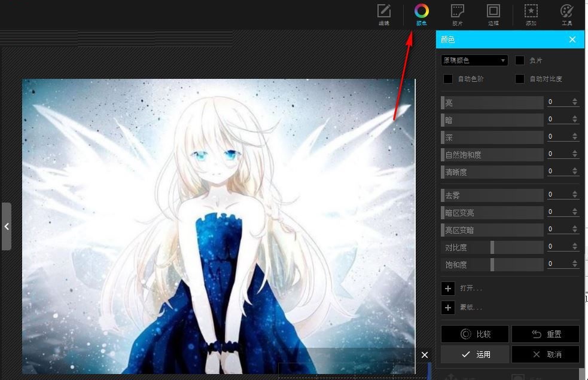Click the 深 depth slider
The image size is (588, 380).
coord(492,137)
